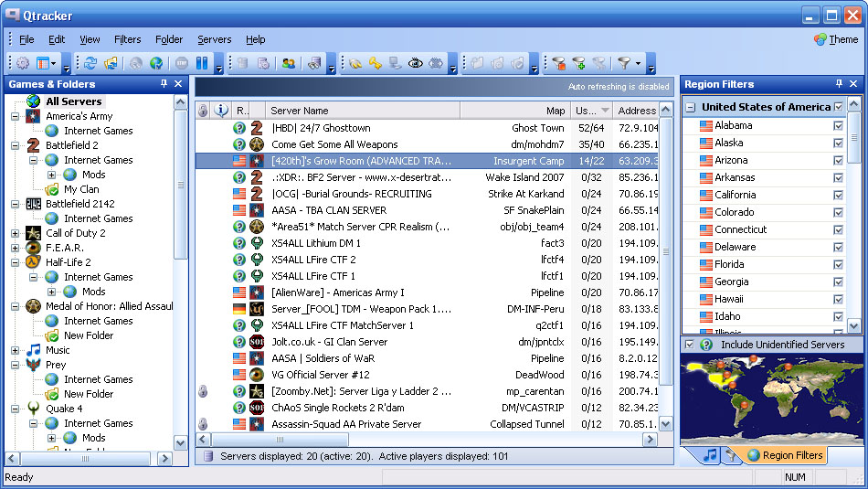Screen dimensions: 868x489
Task: Open the settings gear in the toolbar
Action: (23, 63)
